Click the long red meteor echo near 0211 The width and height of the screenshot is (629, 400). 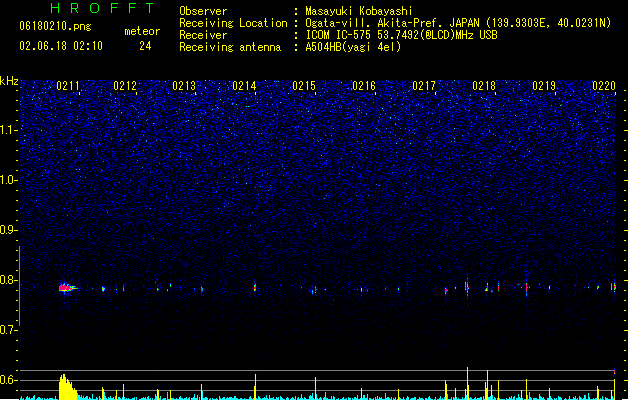(x=67, y=288)
